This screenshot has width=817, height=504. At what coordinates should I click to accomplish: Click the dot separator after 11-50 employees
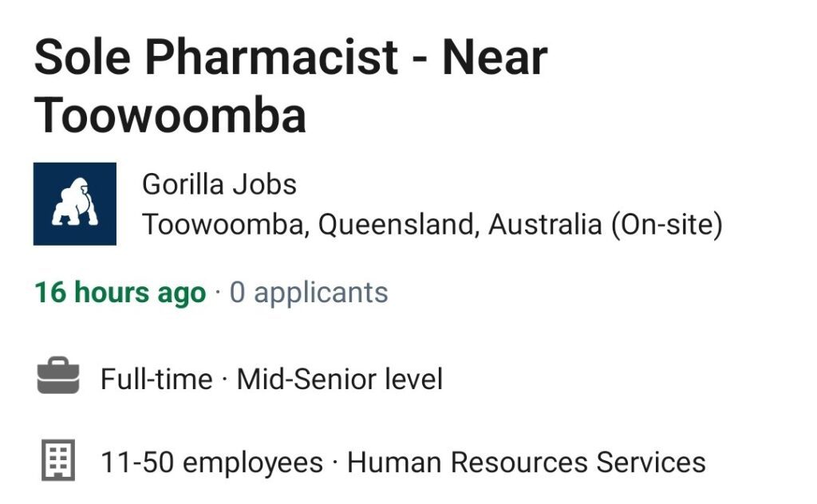[335, 463]
